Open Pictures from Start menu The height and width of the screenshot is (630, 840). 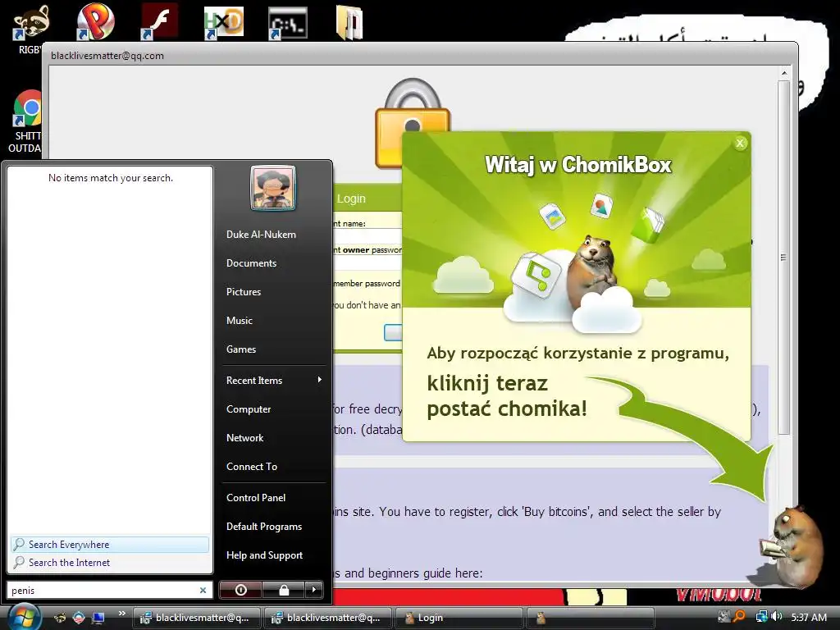[243, 292]
